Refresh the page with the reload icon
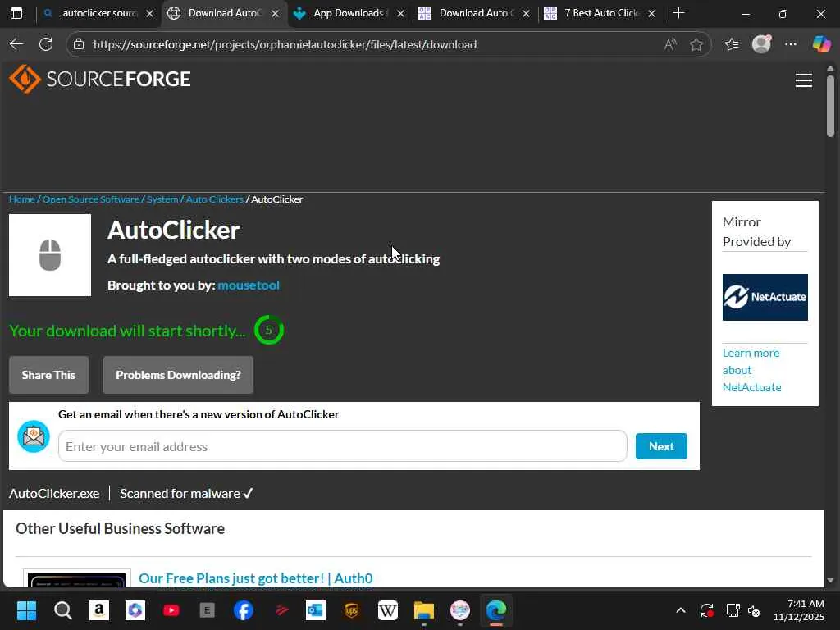This screenshot has height=630, width=840. [46, 44]
